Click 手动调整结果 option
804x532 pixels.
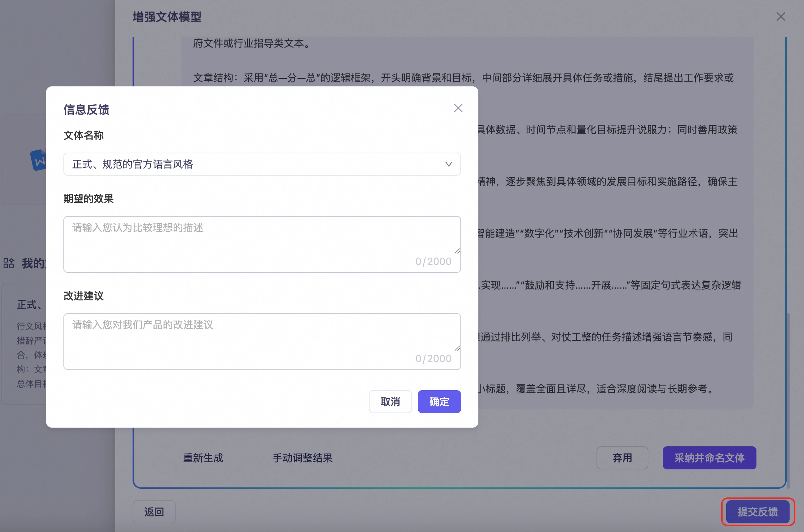tap(303, 458)
